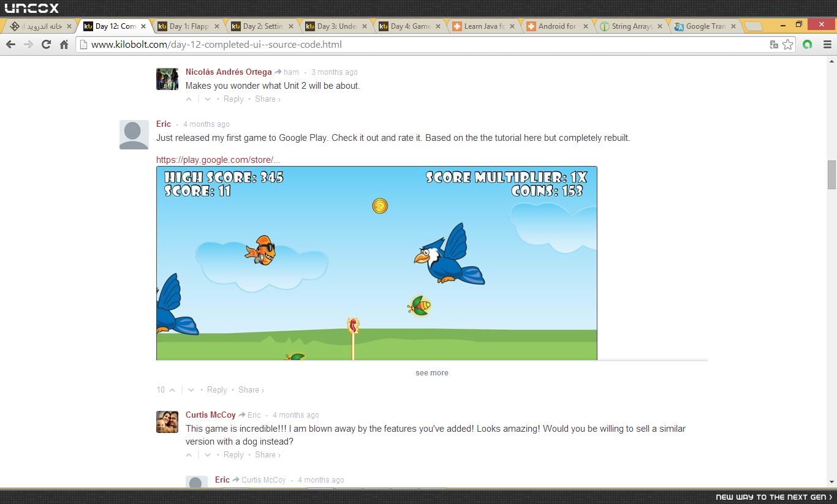Upvote Curtis McCoy's comment
The image size is (837, 504).
[x=189, y=455]
